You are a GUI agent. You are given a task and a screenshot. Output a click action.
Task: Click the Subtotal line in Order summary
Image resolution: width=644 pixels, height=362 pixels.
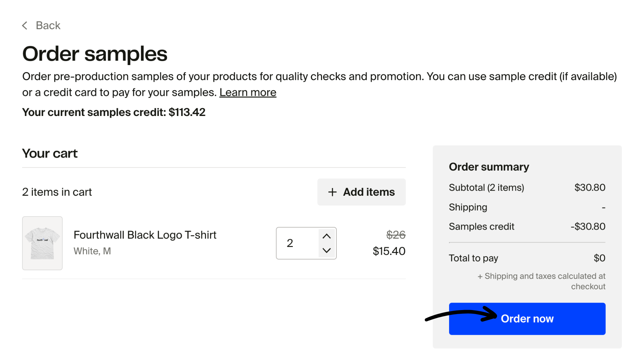pos(487,187)
